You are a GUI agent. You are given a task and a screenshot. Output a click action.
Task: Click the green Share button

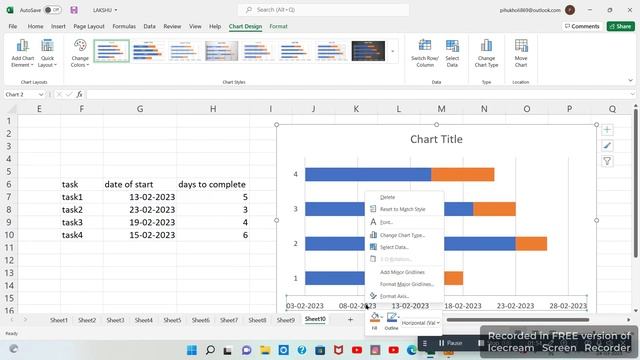[620, 26]
